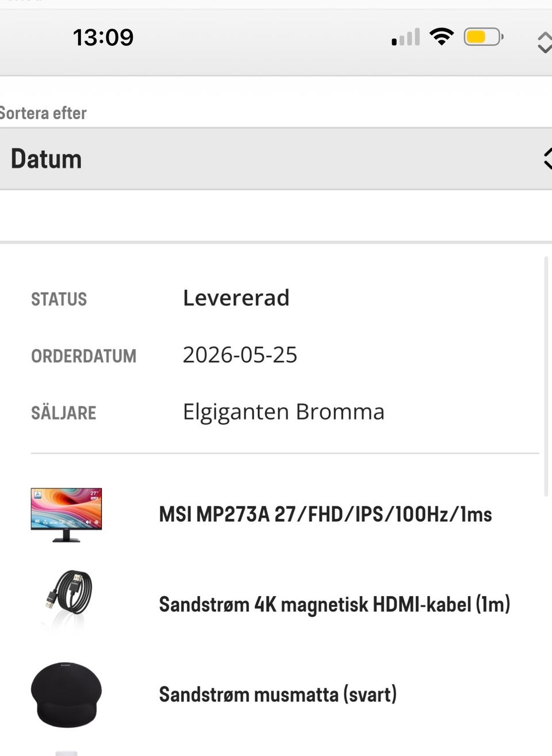Tap the Wi-Fi status icon
Viewport: 552px width, 756px height.
[442, 37]
